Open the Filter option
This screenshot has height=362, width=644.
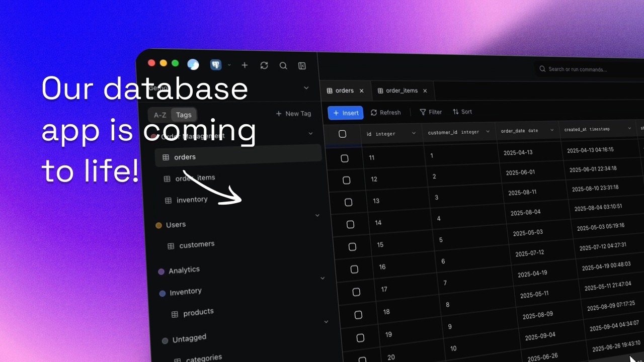431,112
